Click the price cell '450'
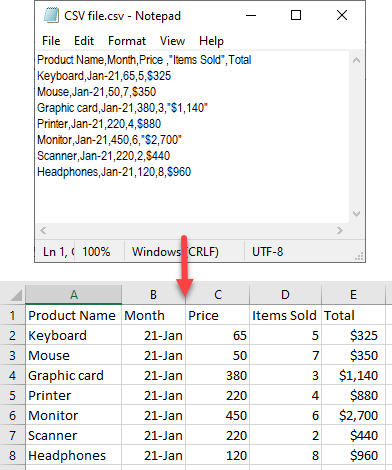 pos(217,415)
